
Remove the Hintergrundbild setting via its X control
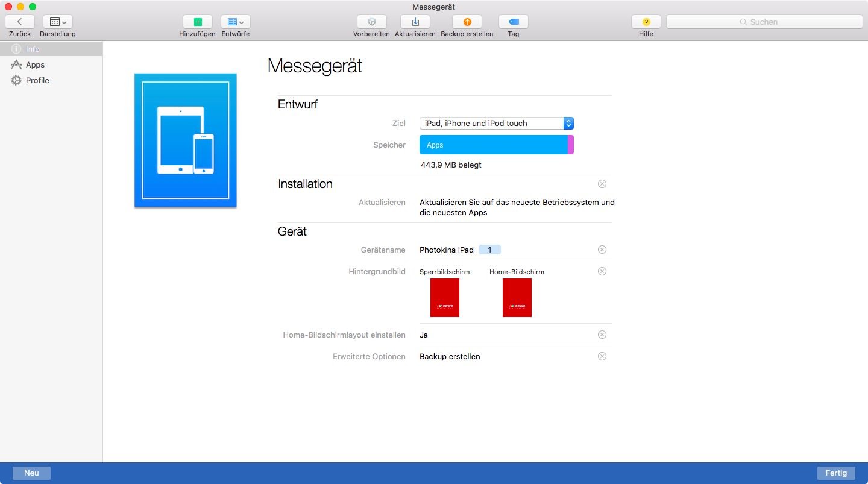tap(602, 271)
